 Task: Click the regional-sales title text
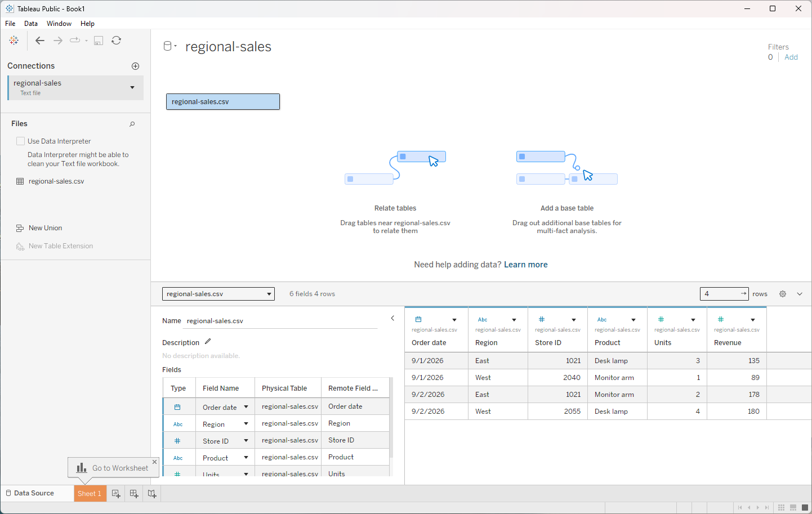(x=228, y=47)
